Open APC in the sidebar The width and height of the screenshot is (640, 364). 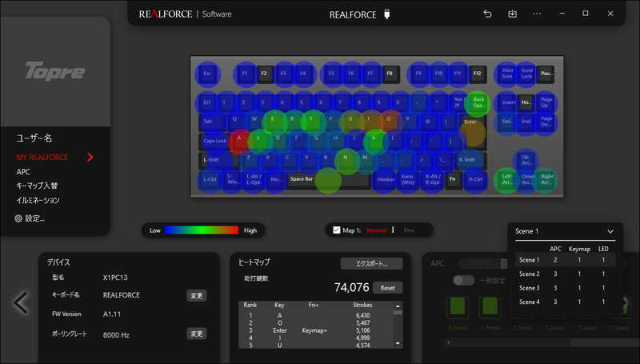23,172
